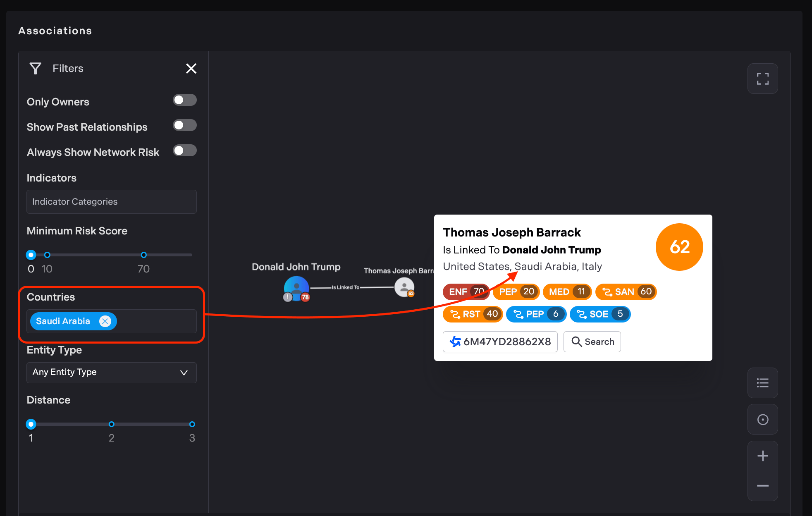Set distance slider to 2
The image size is (812, 516).
pos(111,424)
